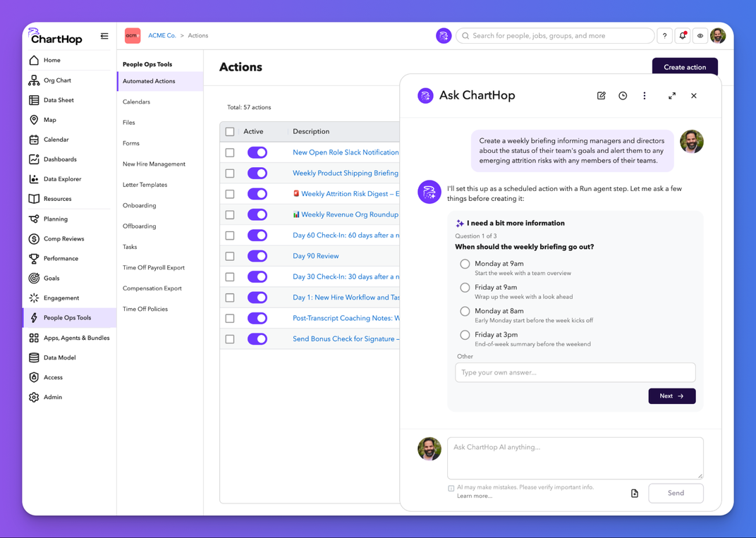
Task: Click the Description column header
Action: tap(311, 132)
